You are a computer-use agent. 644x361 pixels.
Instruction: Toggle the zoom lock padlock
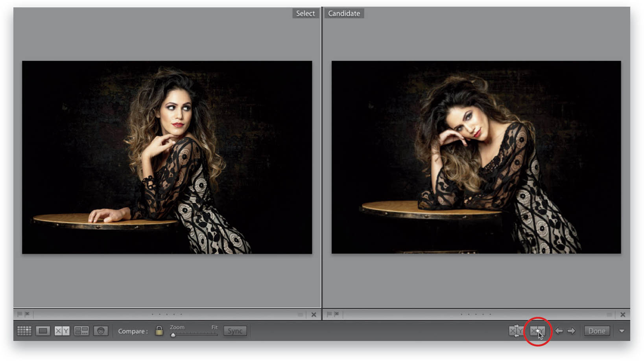pyautogui.click(x=159, y=331)
